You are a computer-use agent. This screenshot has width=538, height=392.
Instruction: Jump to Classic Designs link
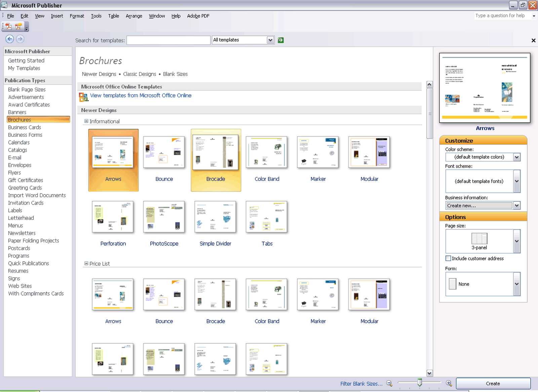coord(140,74)
